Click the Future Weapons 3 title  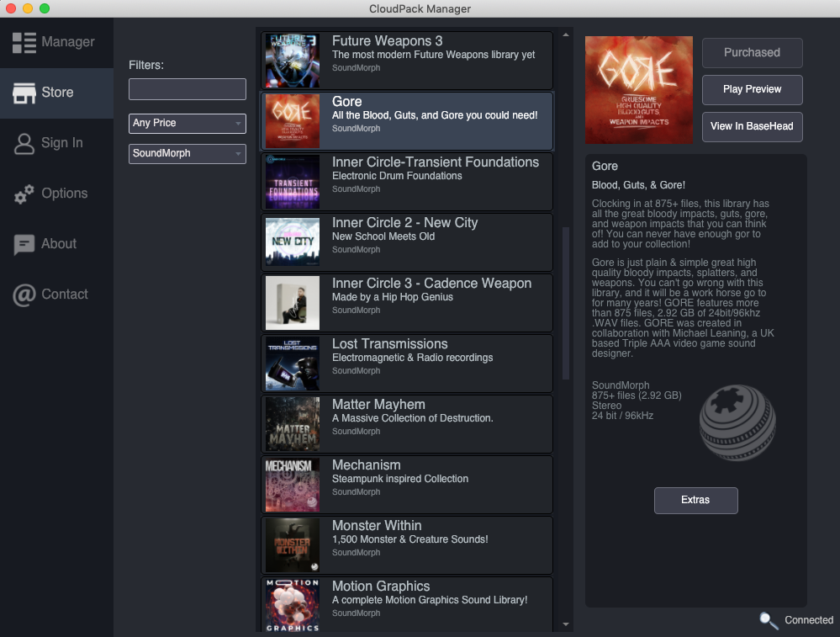(x=388, y=40)
